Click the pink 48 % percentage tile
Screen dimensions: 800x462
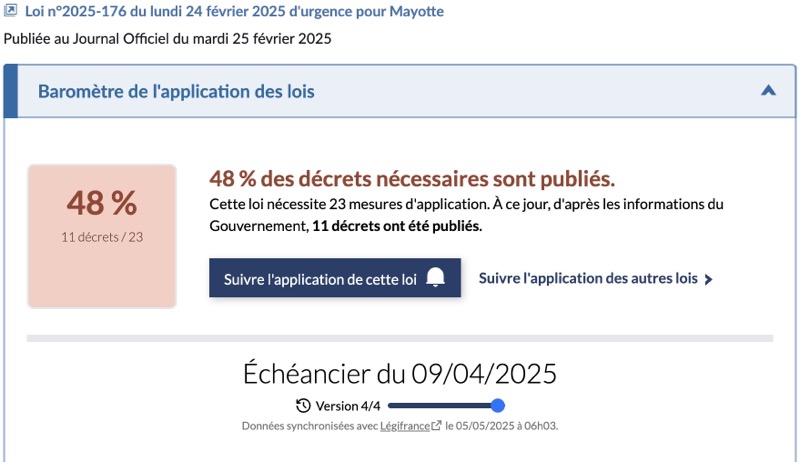102,236
